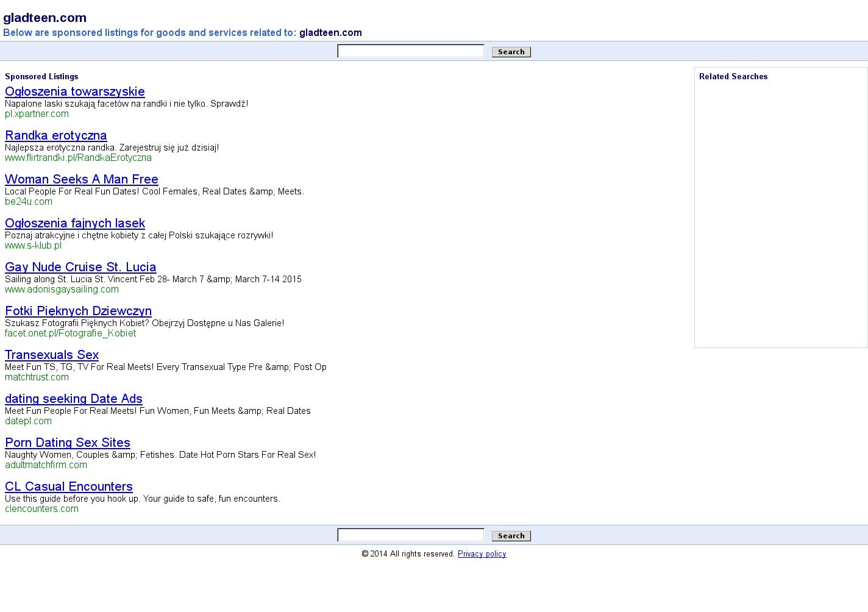
Task: Click the Gay Nude Cruise St. Lucia link
Action: [80, 268]
